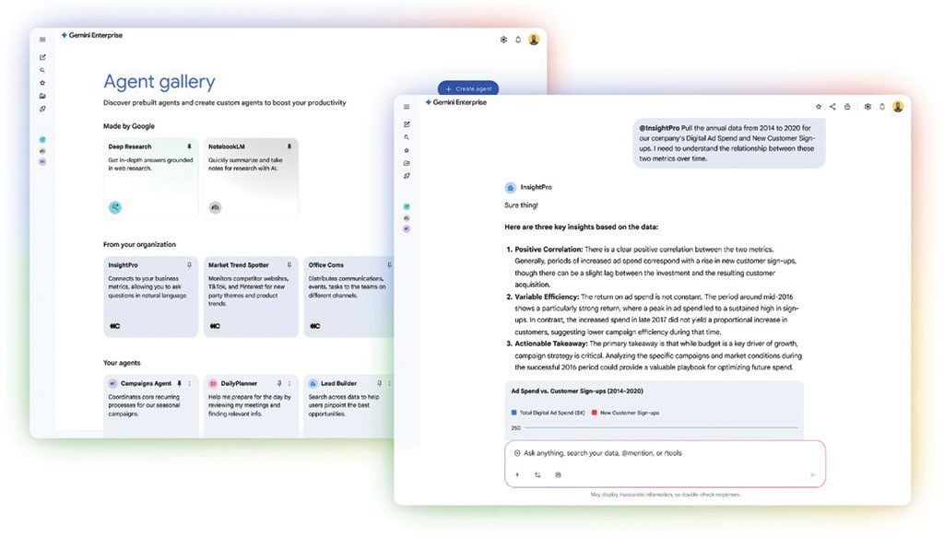Star this chat conversation in header
This screenshot has width=944, height=560.
pyautogui.click(x=819, y=107)
